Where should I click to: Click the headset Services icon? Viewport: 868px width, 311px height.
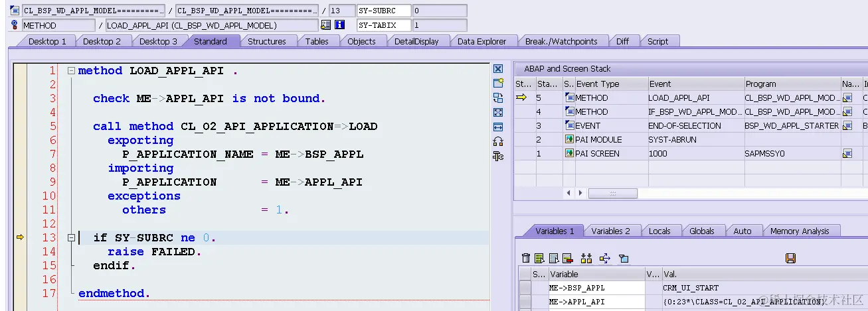point(498,141)
